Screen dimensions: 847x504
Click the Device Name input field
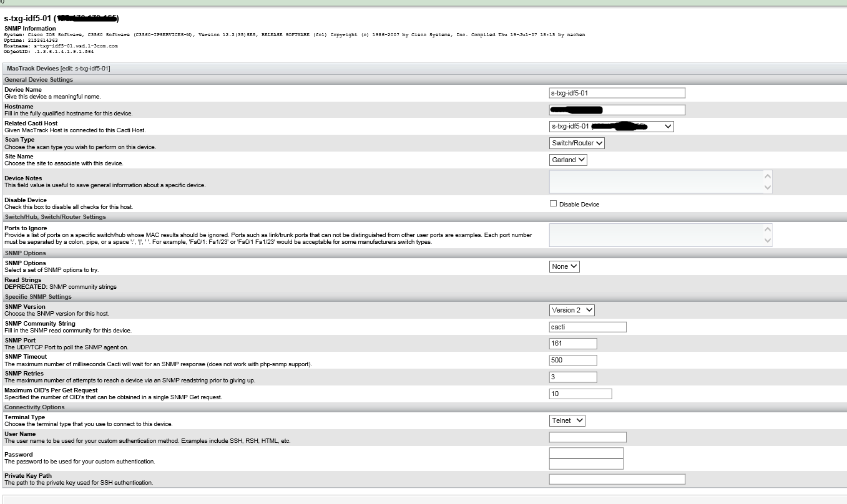[617, 93]
